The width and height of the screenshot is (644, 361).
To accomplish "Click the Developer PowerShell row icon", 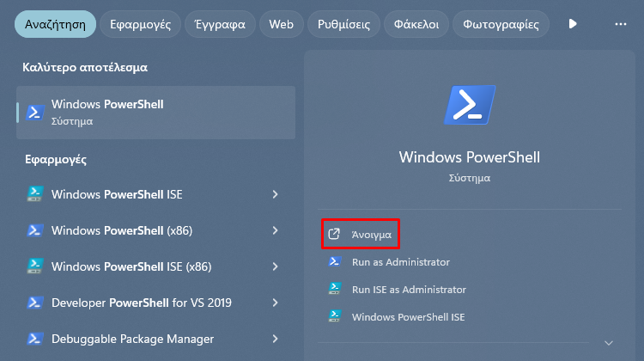I will coord(35,303).
